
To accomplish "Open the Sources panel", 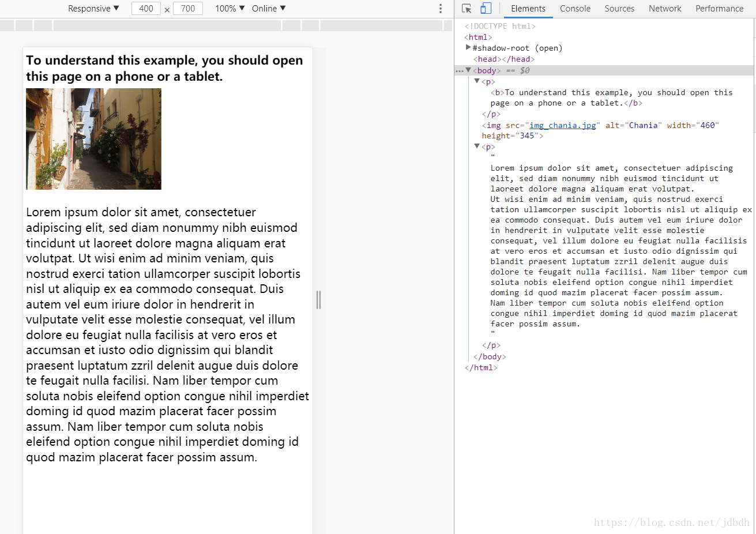I will click(x=619, y=9).
